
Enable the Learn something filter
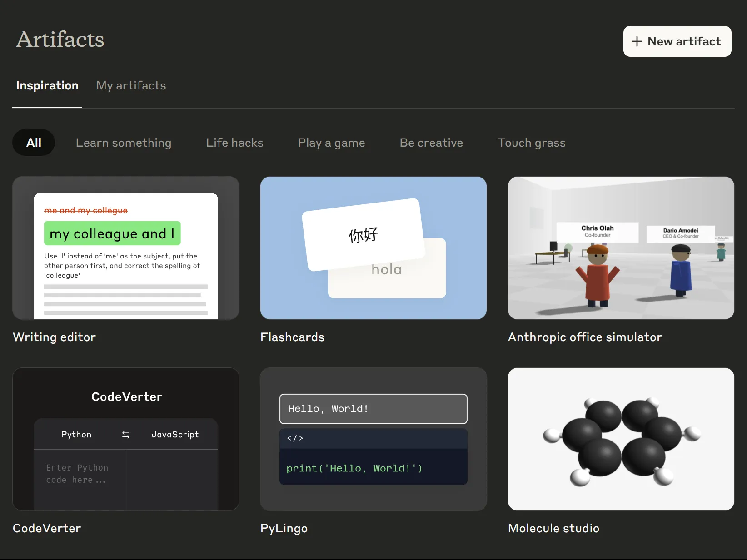[x=124, y=143]
